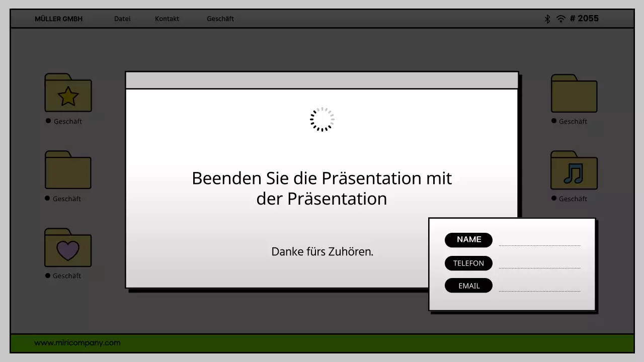The image size is (644, 362).
Task: Click the Bluetooth icon in the top bar
Action: click(547, 19)
